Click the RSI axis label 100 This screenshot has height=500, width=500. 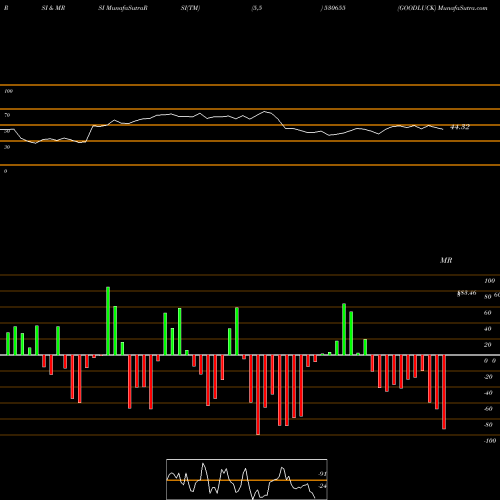[x=8, y=91]
